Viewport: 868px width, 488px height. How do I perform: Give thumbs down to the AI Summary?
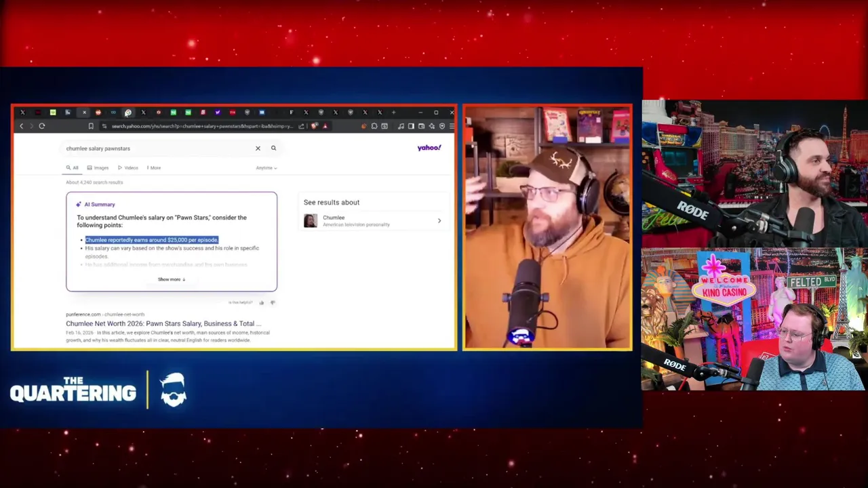tap(273, 302)
